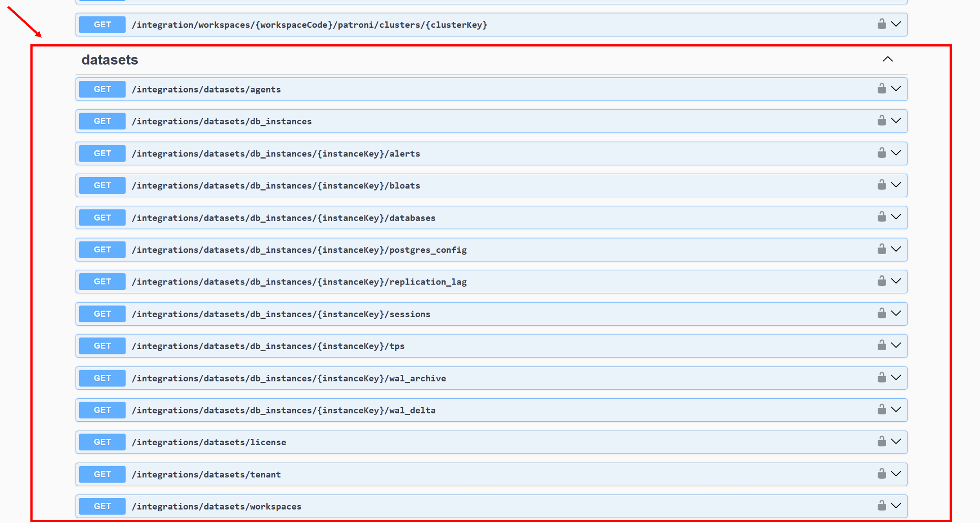Click lock icon on the wal_archive endpoint
Image resolution: width=980 pixels, height=523 pixels.
(x=881, y=377)
